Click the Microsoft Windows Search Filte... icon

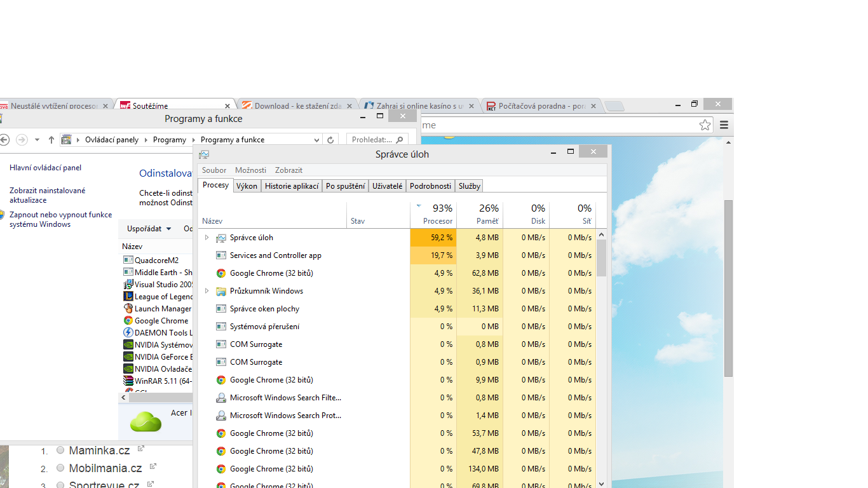(221, 398)
